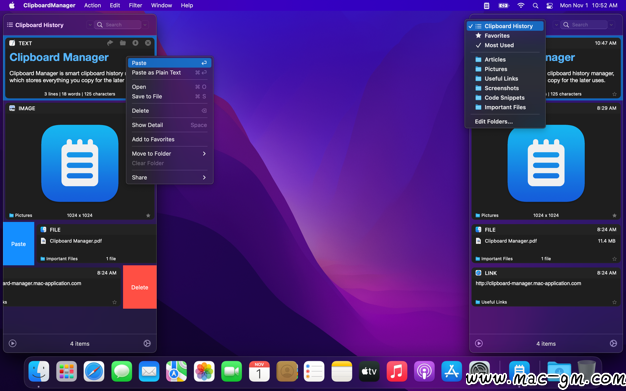Expand dropdown arrow left of left-panel search
The width and height of the screenshot is (626, 391).
pyautogui.click(x=89, y=25)
